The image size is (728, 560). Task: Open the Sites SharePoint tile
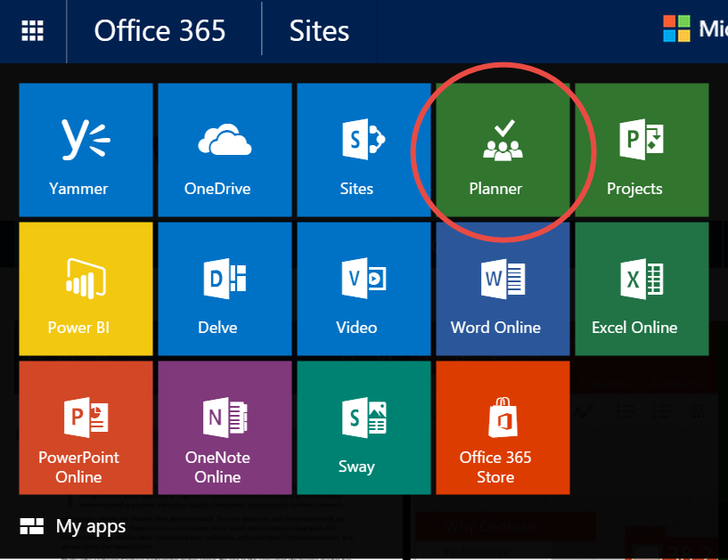tap(364, 150)
